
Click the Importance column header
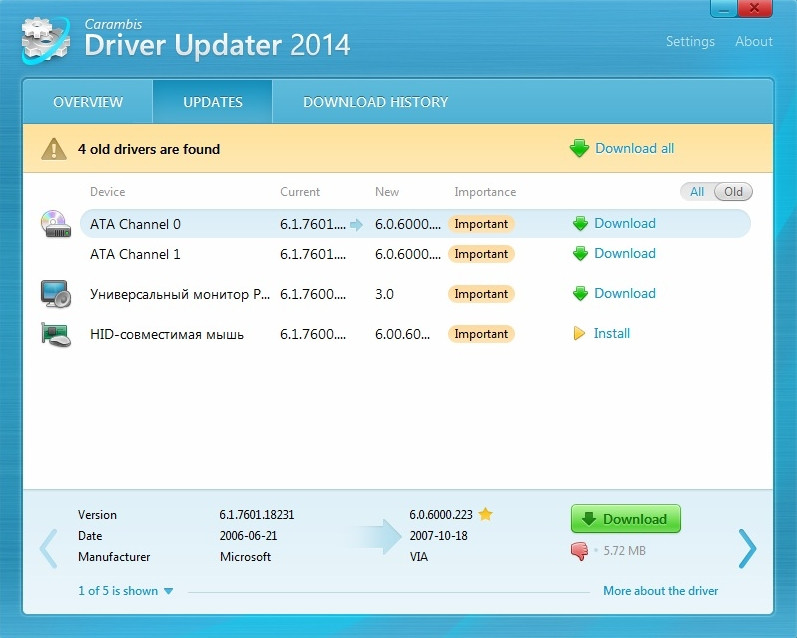[485, 192]
